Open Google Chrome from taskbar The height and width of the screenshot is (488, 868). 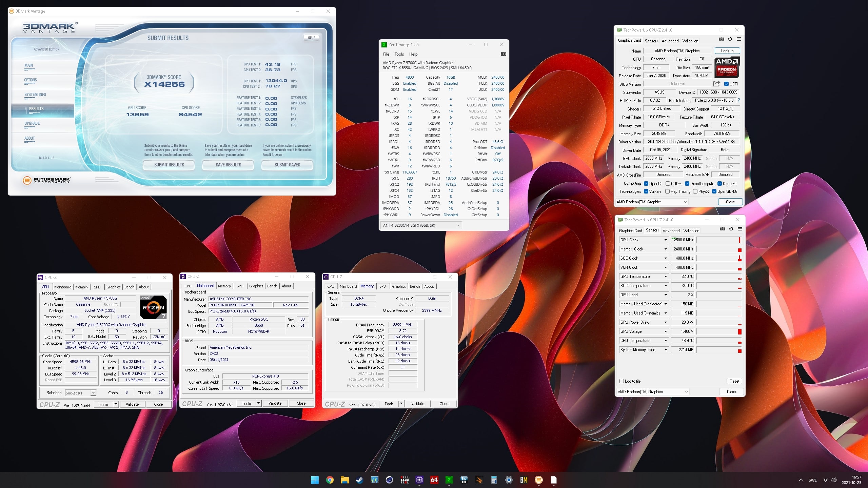click(330, 480)
